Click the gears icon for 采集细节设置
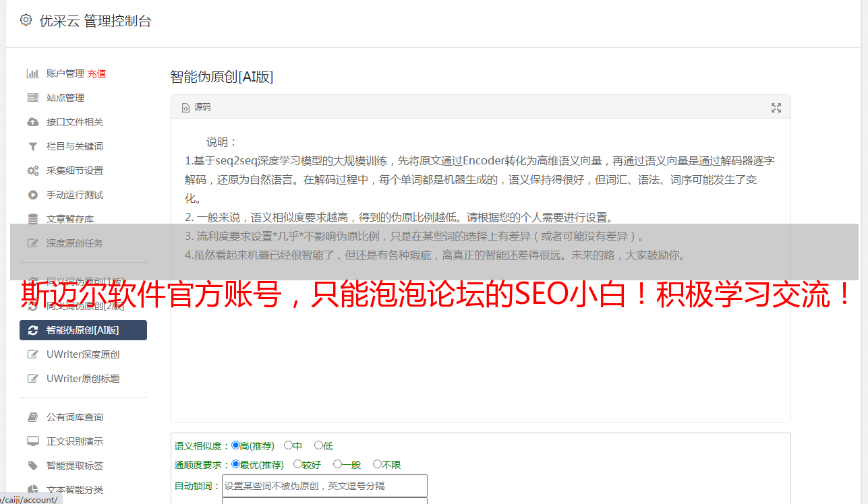Screen dimensions: 868x504 pos(32,170)
